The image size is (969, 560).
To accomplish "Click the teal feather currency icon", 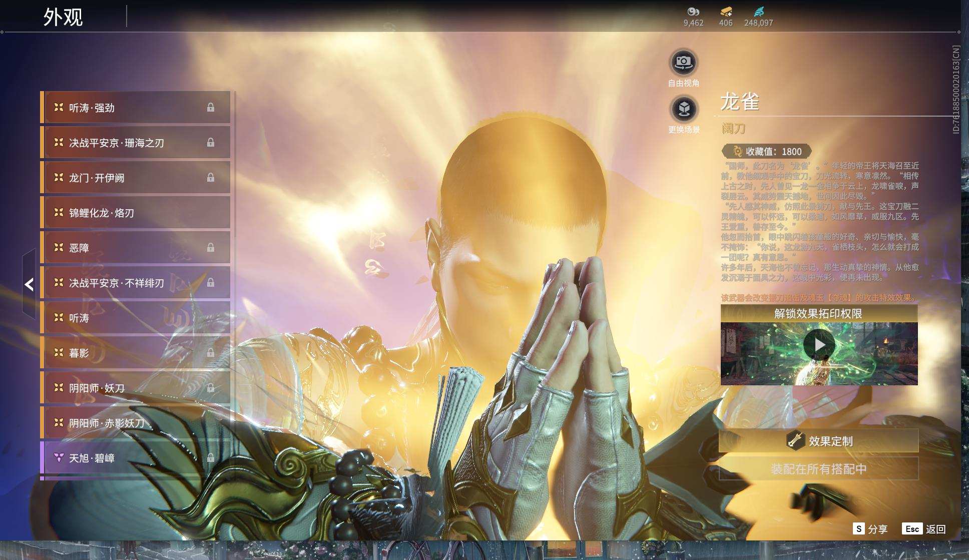I will coord(759,12).
